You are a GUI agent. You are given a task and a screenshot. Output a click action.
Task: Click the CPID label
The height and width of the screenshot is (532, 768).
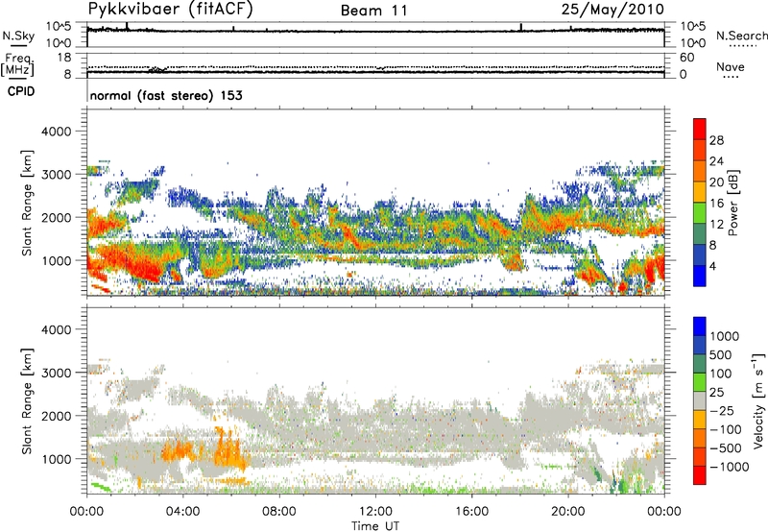(x=21, y=91)
